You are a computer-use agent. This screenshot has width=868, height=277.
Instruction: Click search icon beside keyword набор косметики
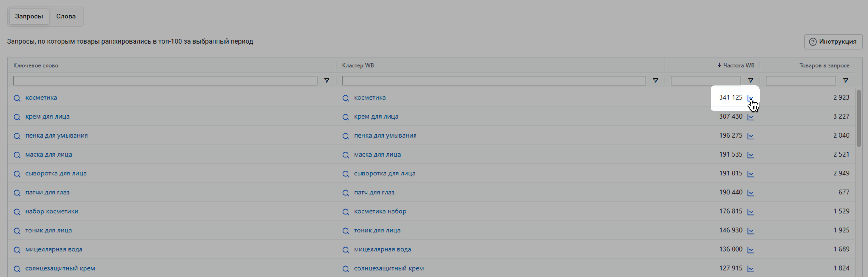[x=17, y=212]
